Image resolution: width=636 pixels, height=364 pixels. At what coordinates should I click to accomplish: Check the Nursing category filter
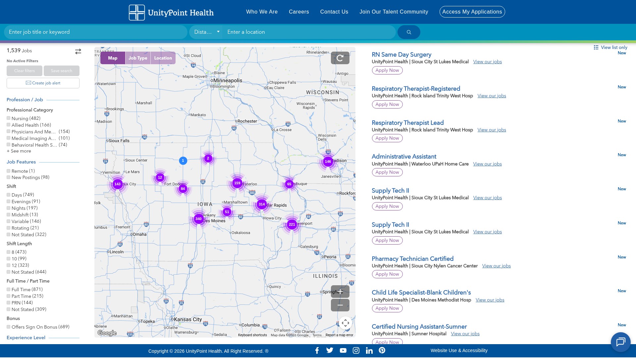coord(9,118)
